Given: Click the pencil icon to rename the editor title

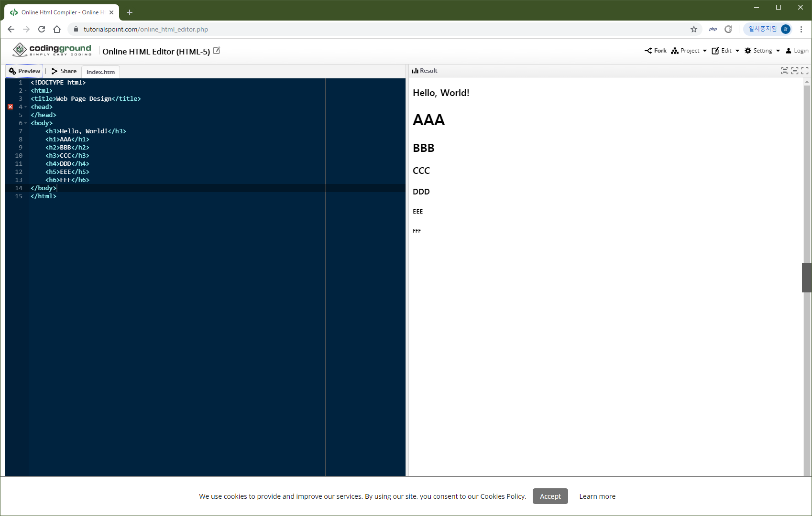Looking at the screenshot, I should tap(217, 51).
